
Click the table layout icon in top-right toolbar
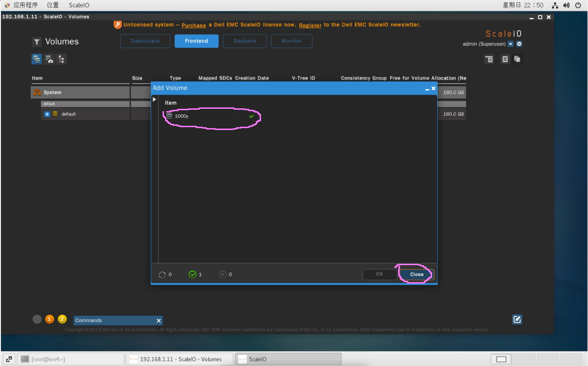490,59
